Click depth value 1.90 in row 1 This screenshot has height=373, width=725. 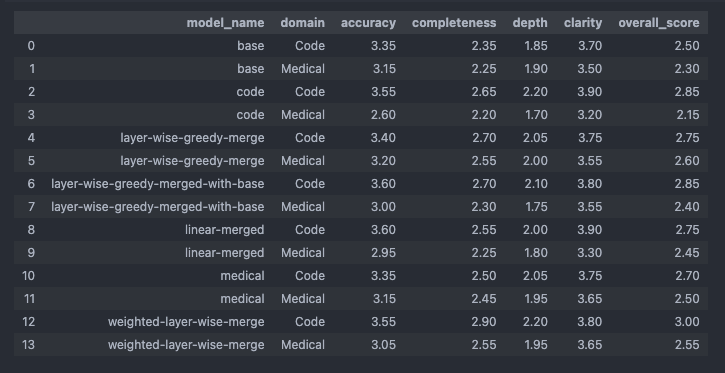[x=536, y=69]
